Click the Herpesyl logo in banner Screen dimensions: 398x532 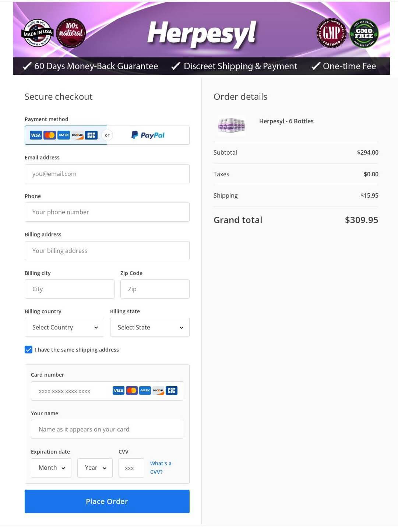point(201,34)
